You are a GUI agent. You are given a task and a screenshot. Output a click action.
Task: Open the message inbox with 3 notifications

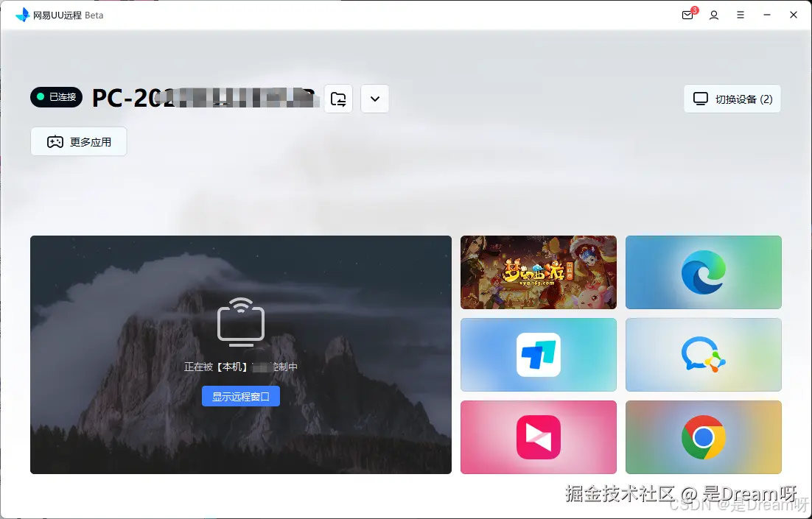coord(687,15)
